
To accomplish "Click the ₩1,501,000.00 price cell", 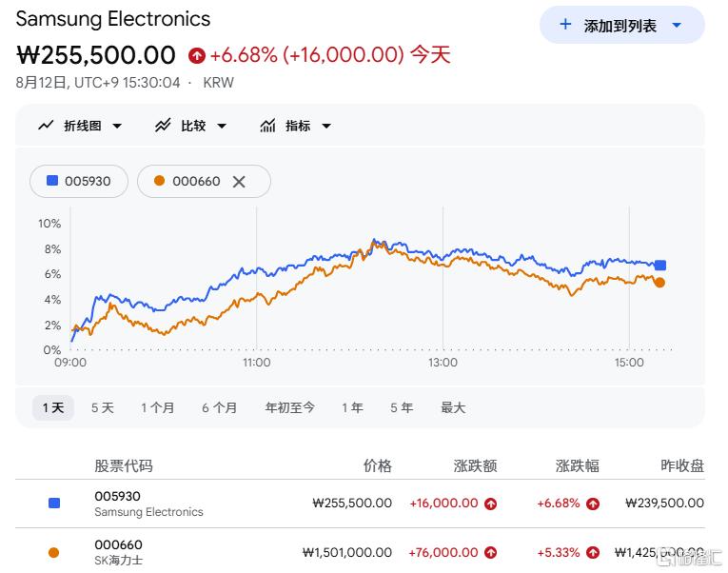I will click(346, 552).
